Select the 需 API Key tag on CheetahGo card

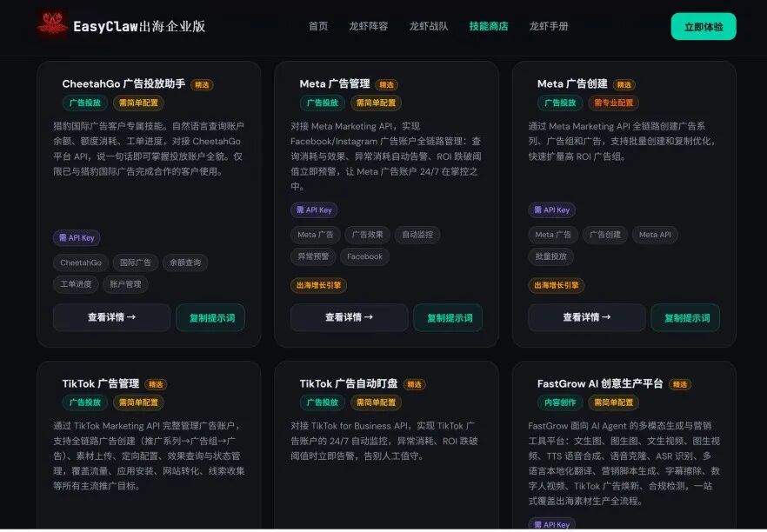76,237
